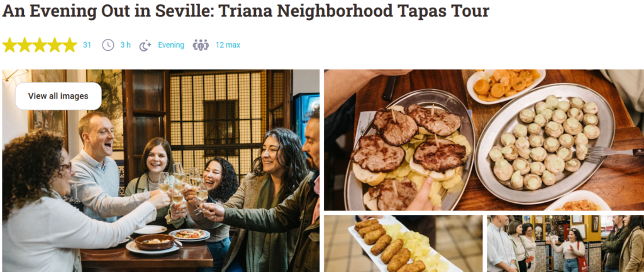Select the fifth yellow rating star
The width and height of the screenshot is (644, 272).
[x=70, y=45]
